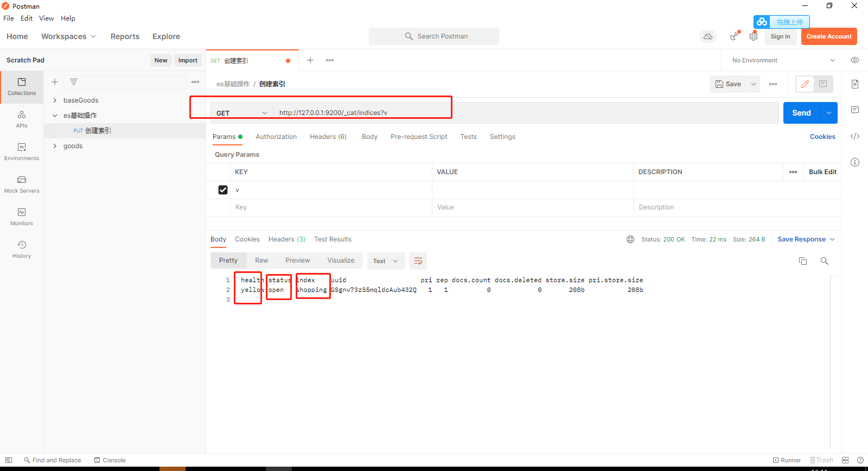Open the Workspaces dropdown
The height and width of the screenshot is (471, 868).
pyautogui.click(x=68, y=36)
